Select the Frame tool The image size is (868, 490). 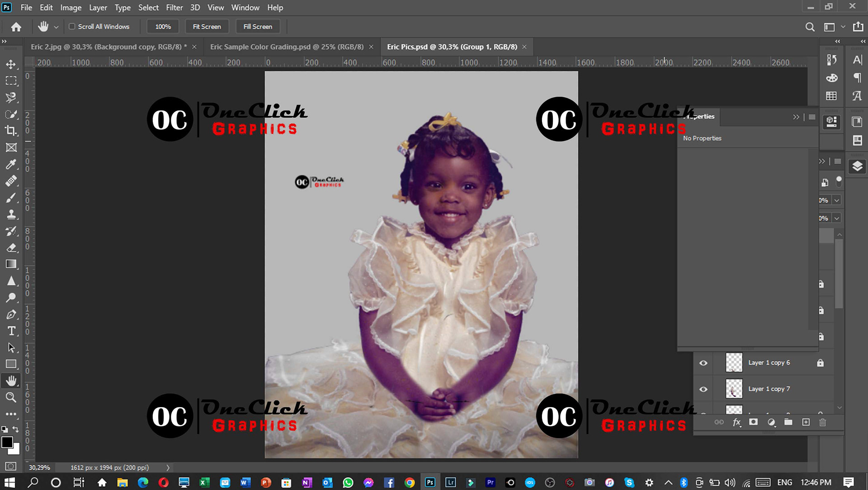click(x=11, y=147)
